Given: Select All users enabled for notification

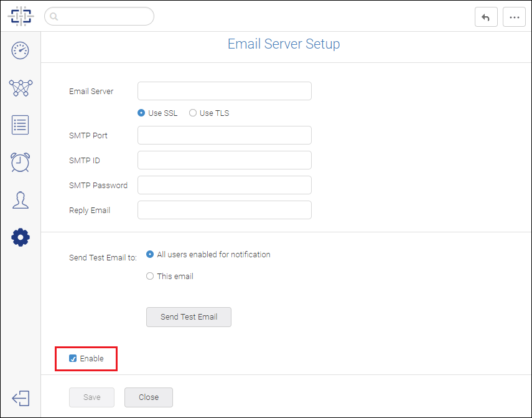Looking at the screenshot, I should (x=149, y=254).
